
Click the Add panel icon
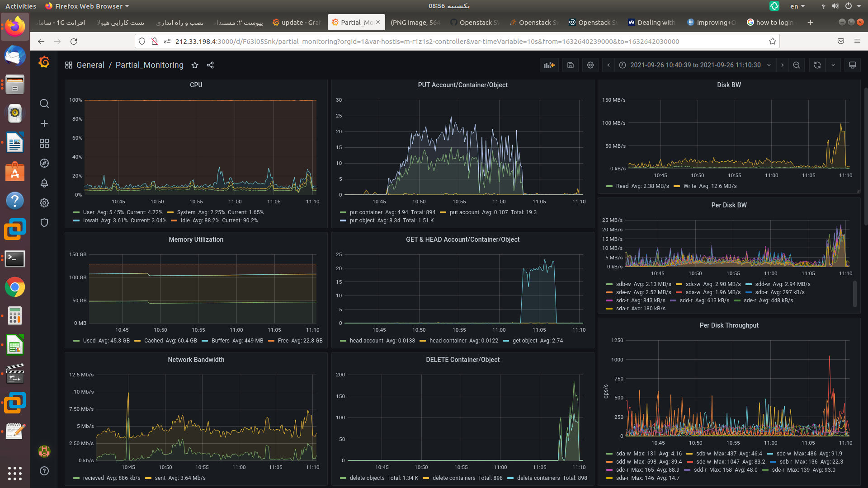[x=549, y=65]
